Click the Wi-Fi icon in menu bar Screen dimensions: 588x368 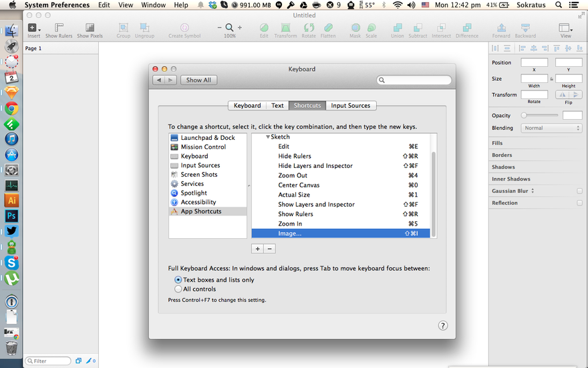click(398, 5)
